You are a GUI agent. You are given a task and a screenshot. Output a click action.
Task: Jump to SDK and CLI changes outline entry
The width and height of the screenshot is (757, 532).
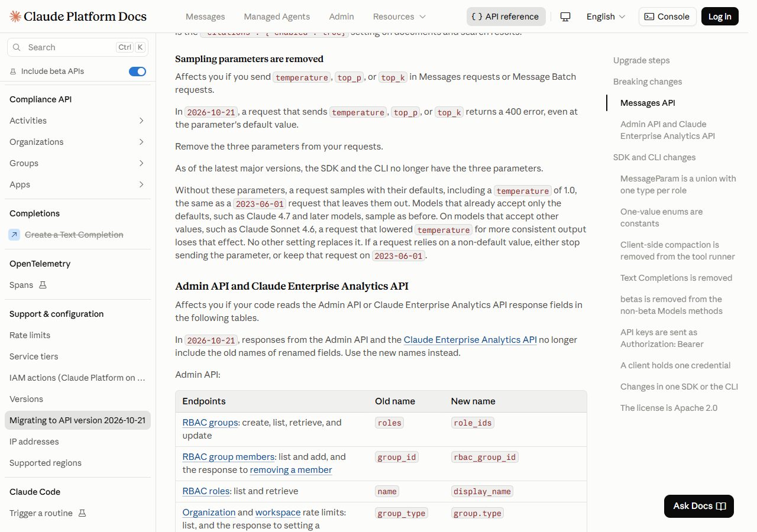[655, 157]
